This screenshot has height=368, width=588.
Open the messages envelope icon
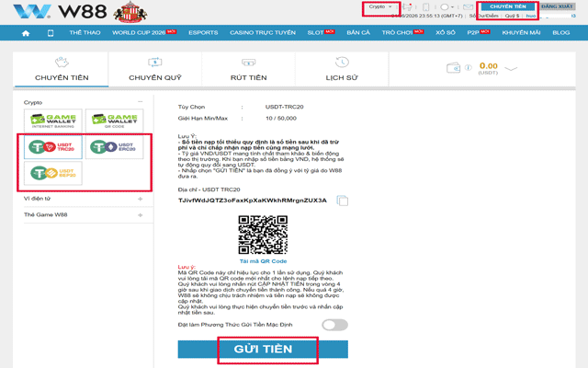[x=468, y=6]
